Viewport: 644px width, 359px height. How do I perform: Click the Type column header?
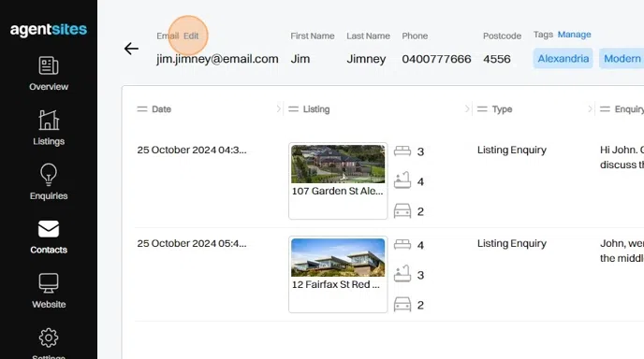pyautogui.click(x=502, y=109)
